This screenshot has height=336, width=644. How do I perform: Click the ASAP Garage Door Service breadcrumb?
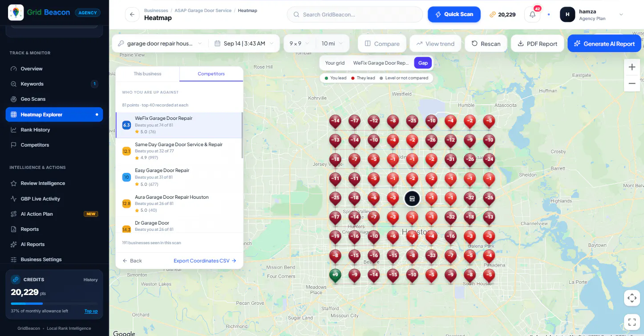tap(203, 10)
